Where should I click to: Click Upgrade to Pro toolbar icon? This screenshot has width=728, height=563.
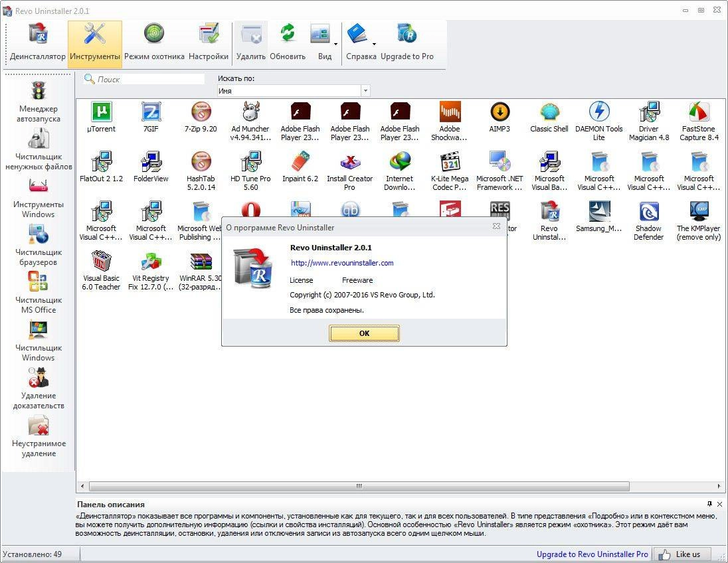click(x=407, y=44)
